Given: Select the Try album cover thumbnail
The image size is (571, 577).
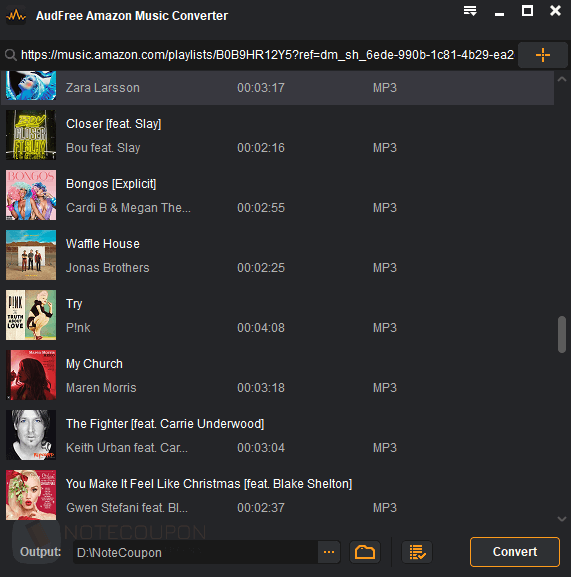Looking at the screenshot, I should (31, 315).
